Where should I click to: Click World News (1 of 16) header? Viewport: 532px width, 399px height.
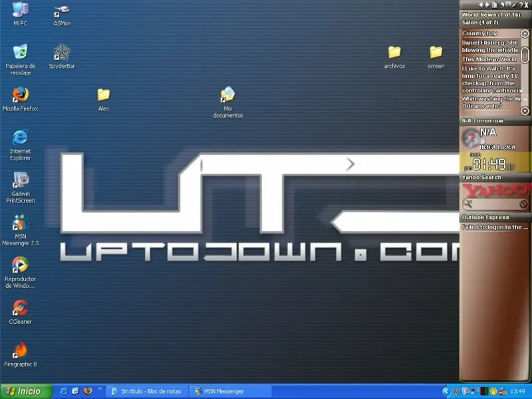pos(491,15)
